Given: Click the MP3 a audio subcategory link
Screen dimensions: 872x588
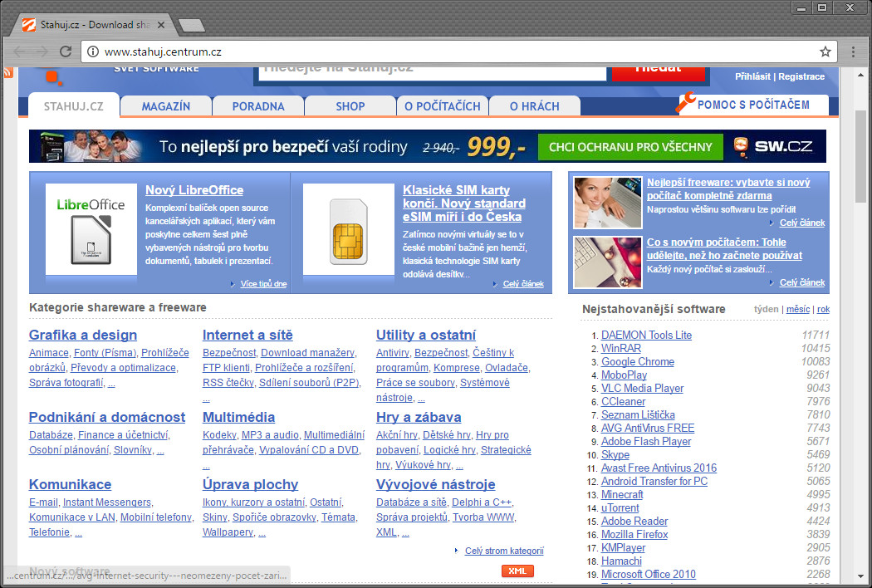Looking at the screenshot, I should point(270,435).
